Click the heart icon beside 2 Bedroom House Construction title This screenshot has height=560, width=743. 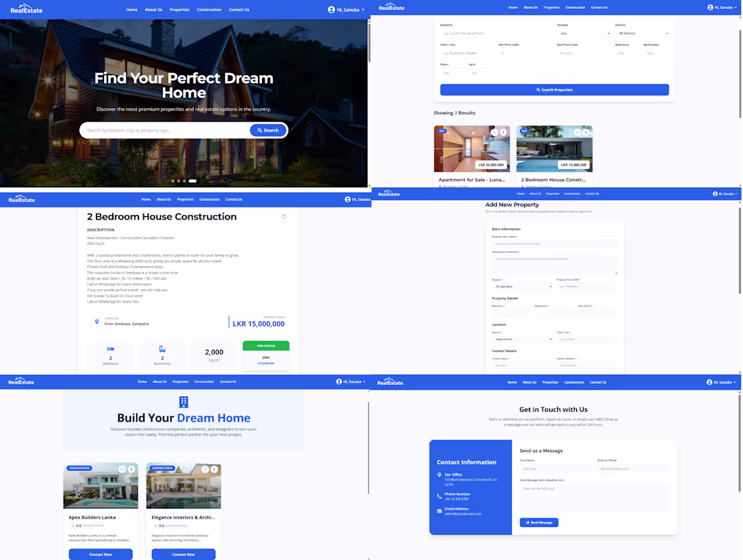pos(284,217)
